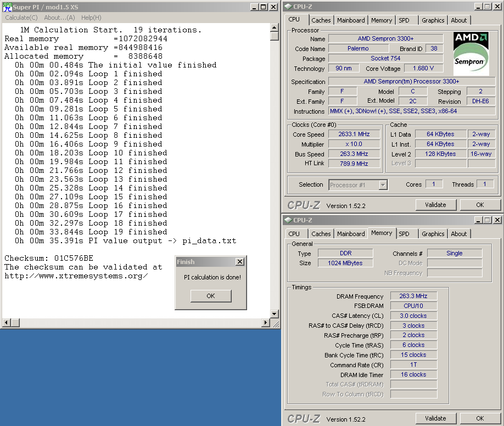The height and width of the screenshot is (426, 504).
Task: Open the Calculate(C) menu in Super PI
Action: [21, 18]
